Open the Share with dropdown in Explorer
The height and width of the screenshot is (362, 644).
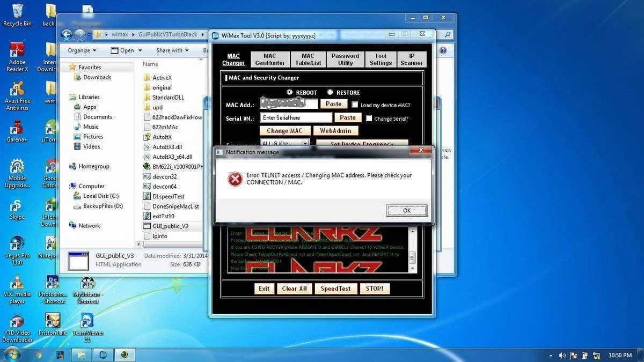pos(172,50)
